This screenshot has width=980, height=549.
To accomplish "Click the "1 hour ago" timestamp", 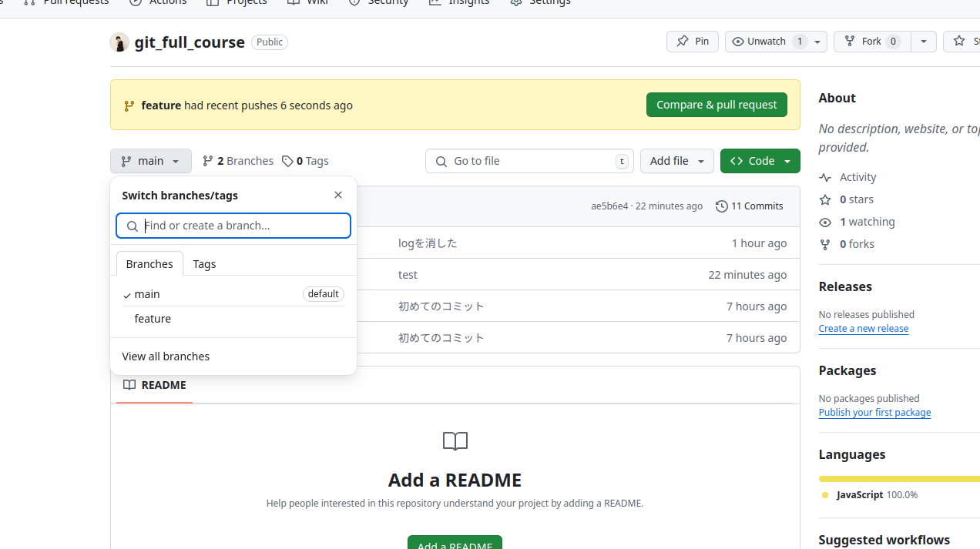I will pos(759,243).
